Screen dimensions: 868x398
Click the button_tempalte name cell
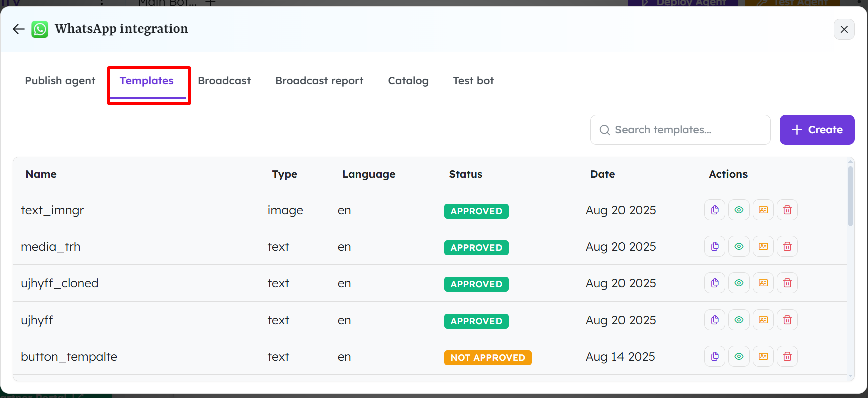point(69,357)
